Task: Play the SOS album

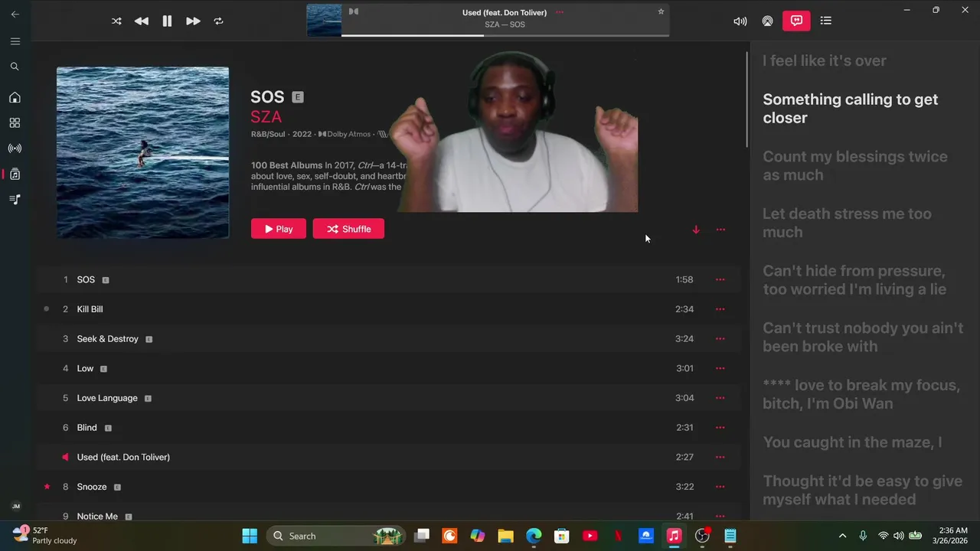Action: [x=279, y=229]
